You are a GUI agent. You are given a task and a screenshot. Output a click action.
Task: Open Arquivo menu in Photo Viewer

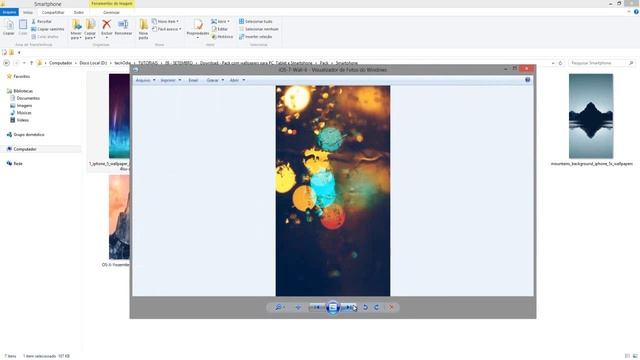pos(145,80)
